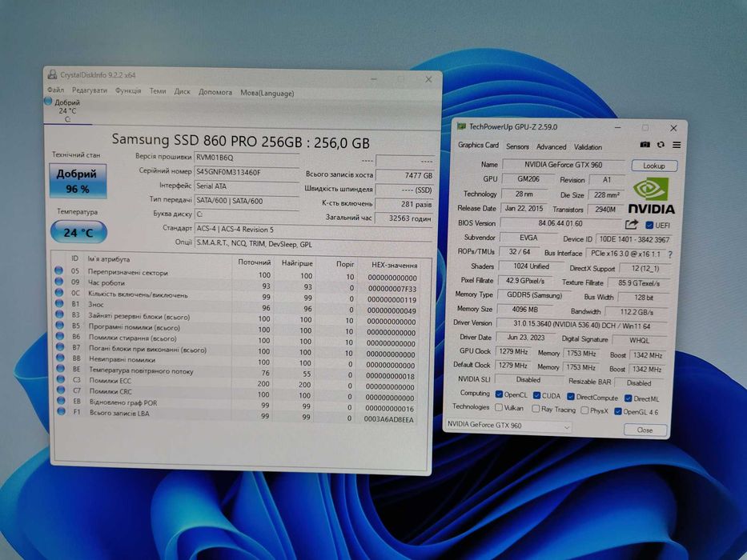This screenshot has height=560, width=747.
Task: Select the Помилки CRC attribute row
Action: pos(237,394)
